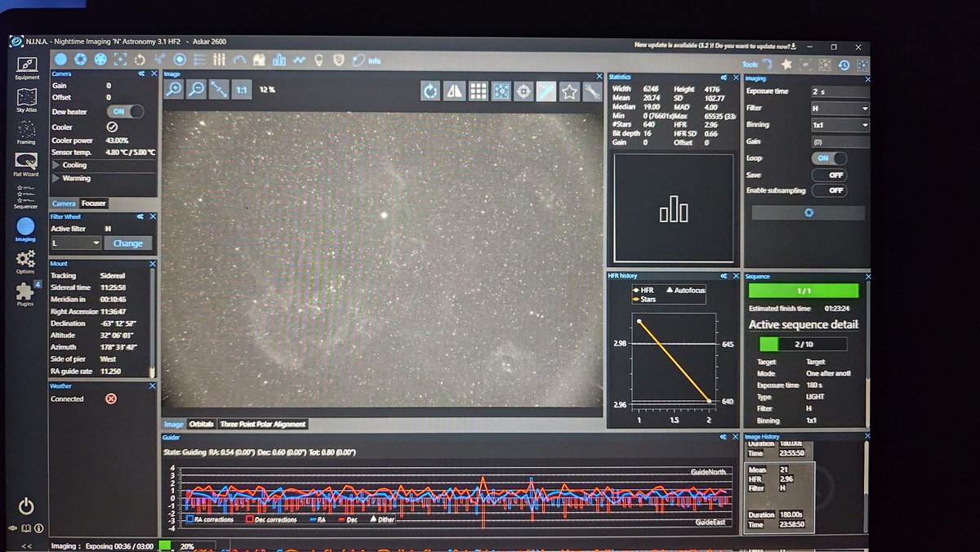Zoom out of the image
This screenshot has width=980, height=552.
point(196,90)
